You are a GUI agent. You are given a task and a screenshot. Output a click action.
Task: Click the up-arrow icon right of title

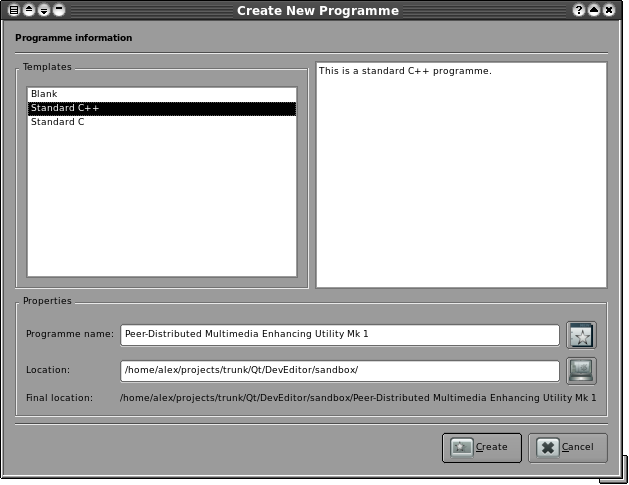coord(594,10)
